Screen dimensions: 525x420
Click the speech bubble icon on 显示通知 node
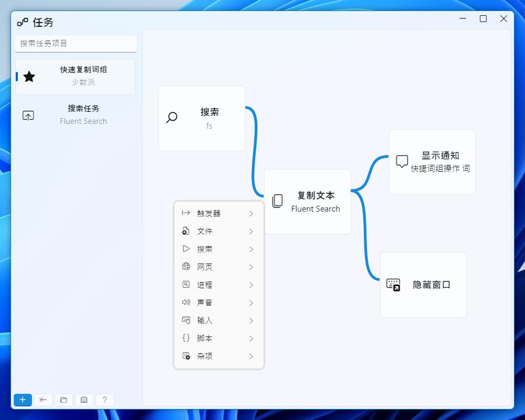(x=402, y=161)
